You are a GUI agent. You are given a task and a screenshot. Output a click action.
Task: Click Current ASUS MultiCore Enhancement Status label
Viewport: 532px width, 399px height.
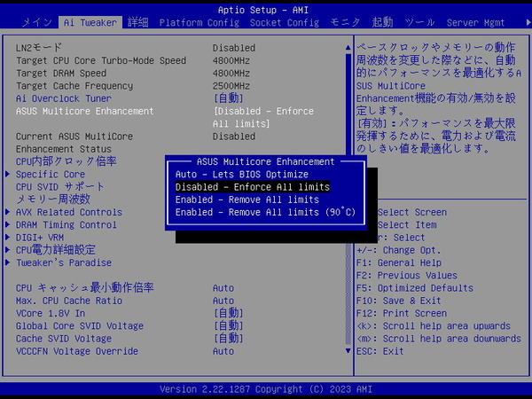[74, 143]
